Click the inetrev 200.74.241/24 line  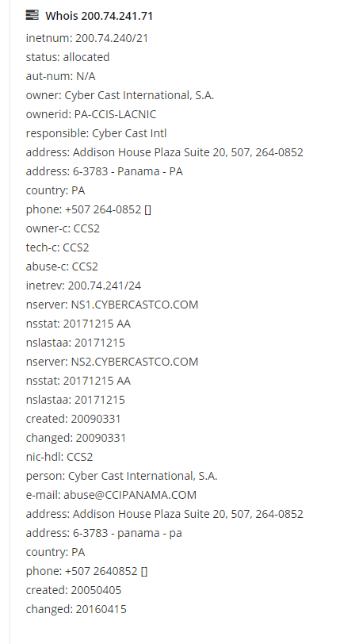pyautogui.click(x=83, y=286)
